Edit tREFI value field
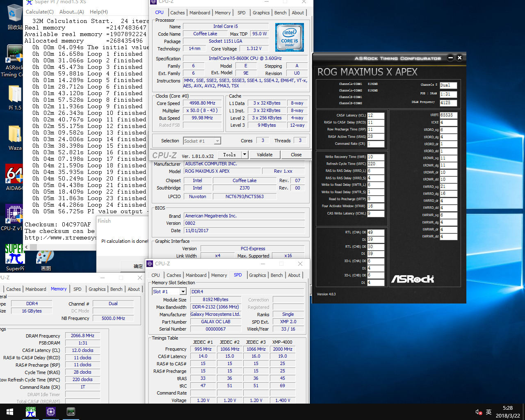The height and width of the screenshot is (420, 525). pos(448,115)
